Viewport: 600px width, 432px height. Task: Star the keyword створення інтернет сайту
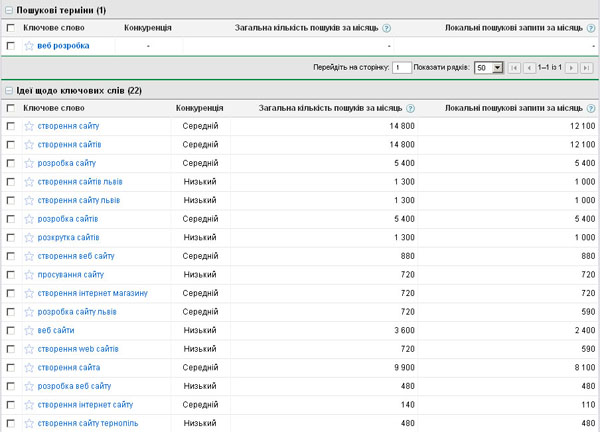pos(29,405)
